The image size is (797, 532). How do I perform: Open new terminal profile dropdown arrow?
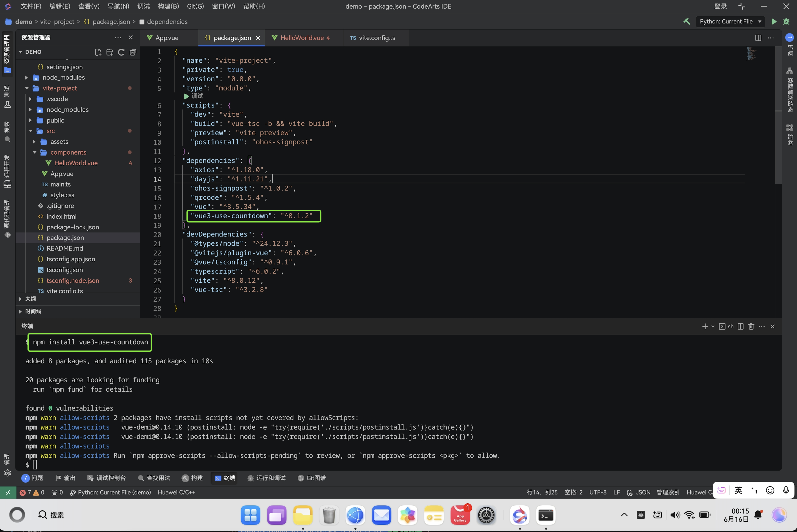click(713, 326)
